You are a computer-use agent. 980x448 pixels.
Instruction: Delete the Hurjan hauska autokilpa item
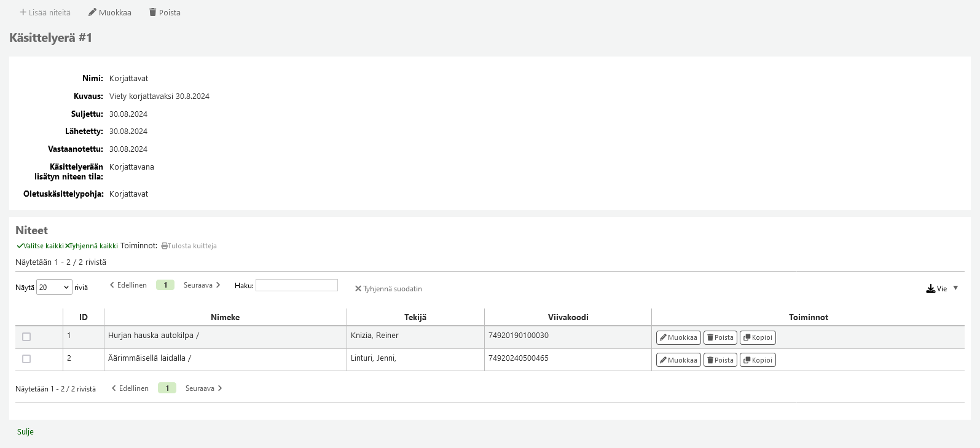click(720, 337)
